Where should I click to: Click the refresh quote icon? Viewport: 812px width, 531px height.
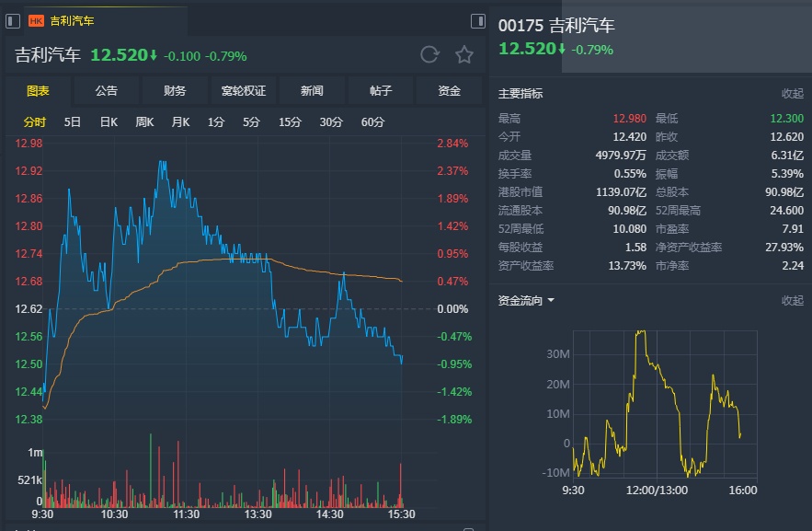(429, 55)
